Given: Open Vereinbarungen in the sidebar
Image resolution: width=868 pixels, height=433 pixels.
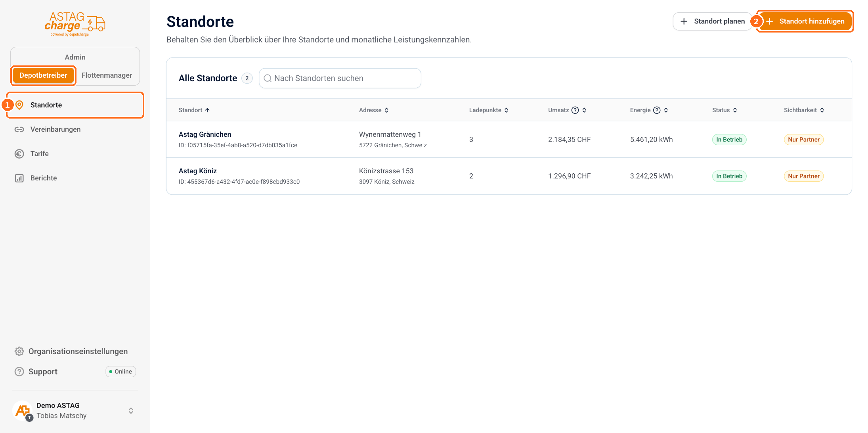Looking at the screenshot, I should [x=75, y=129].
